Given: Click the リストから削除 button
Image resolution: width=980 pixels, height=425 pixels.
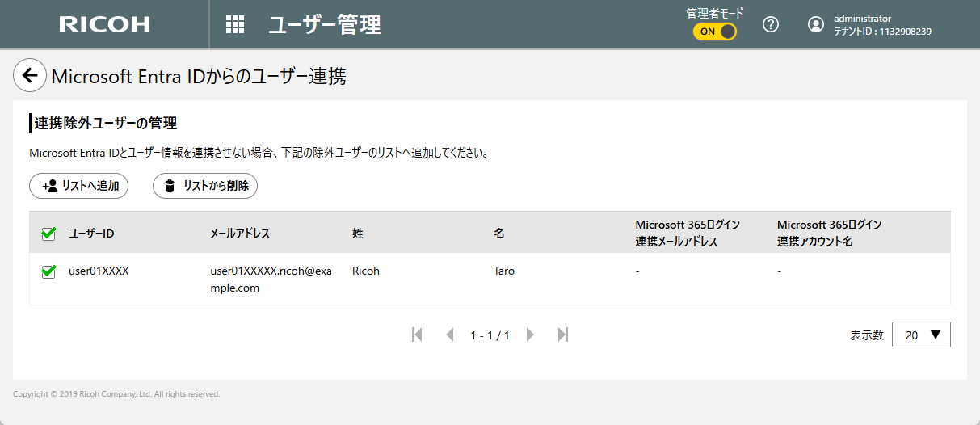Looking at the screenshot, I should (x=205, y=186).
